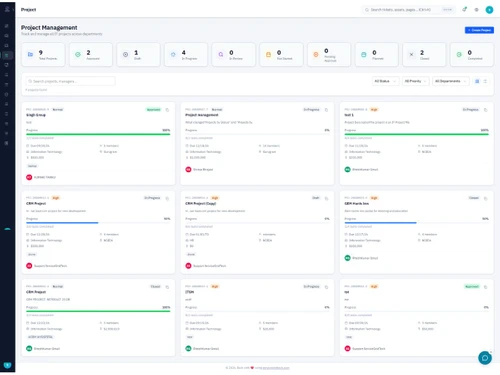500x375 pixels.
Task: Click the folder icon on Total Projects card
Action: coord(30,54)
